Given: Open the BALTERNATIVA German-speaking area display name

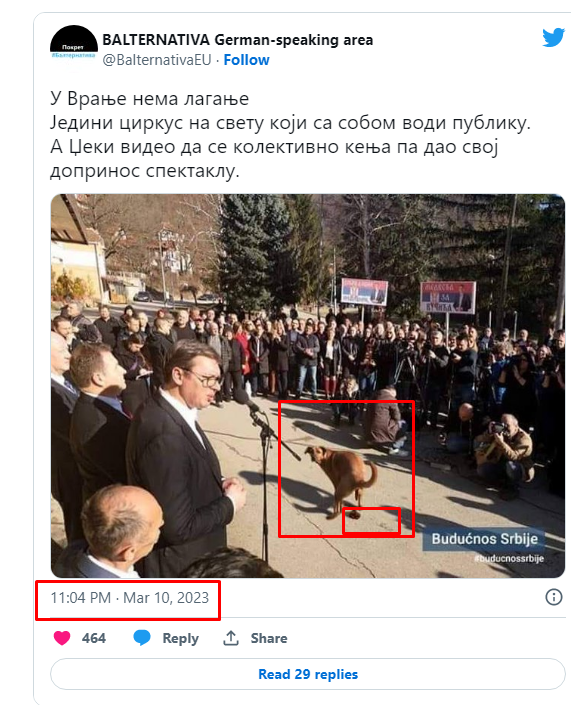Looking at the screenshot, I should coord(237,40).
